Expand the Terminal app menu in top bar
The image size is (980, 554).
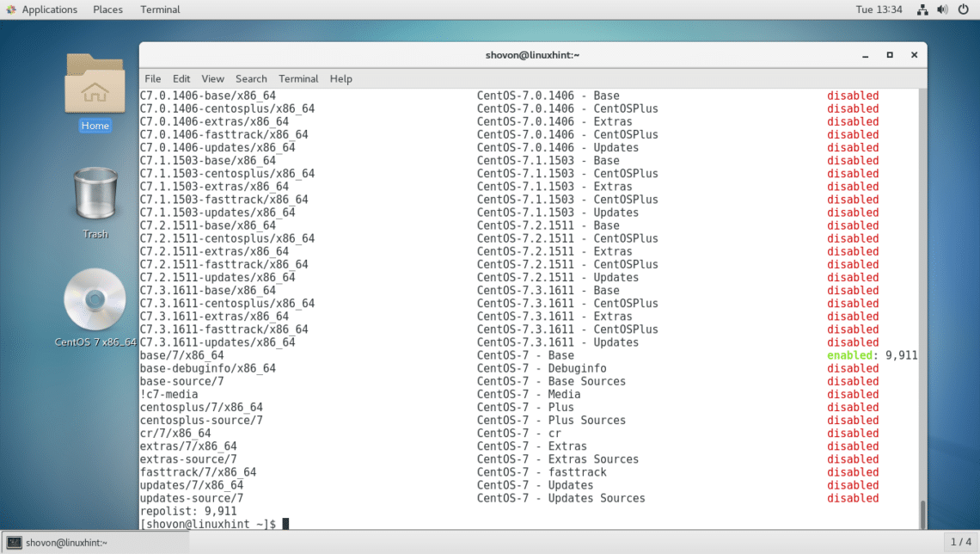[x=160, y=9]
